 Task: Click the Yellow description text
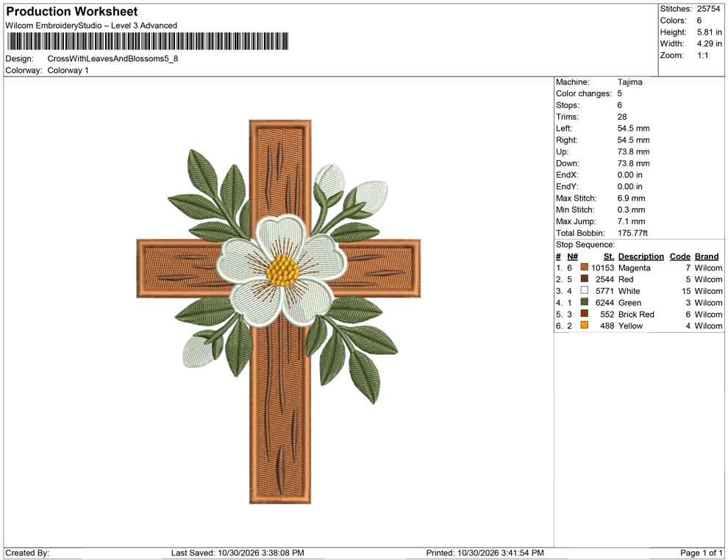coord(630,326)
